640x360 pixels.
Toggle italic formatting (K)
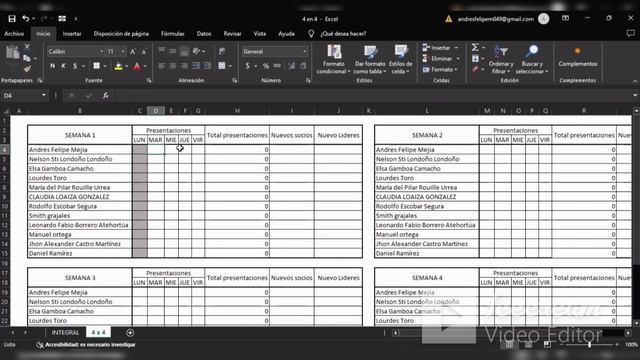pyautogui.click(x=63, y=66)
